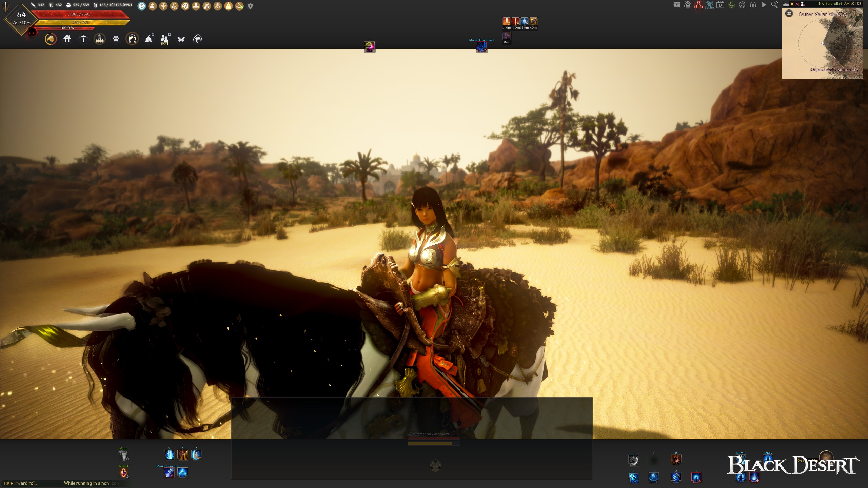Click the teal smiley face buff icon
Viewport: 868px width, 488px height.
click(142, 6)
